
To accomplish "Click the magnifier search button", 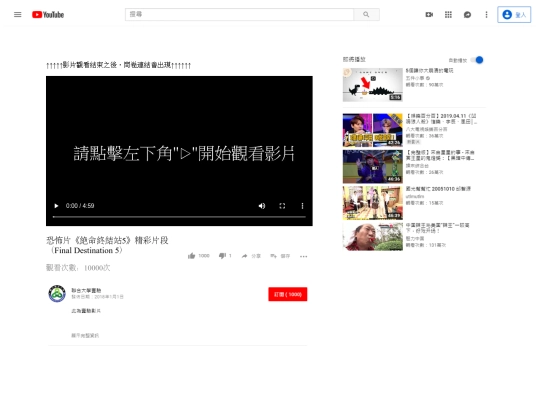I will pyautogui.click(x=366, y=14).
